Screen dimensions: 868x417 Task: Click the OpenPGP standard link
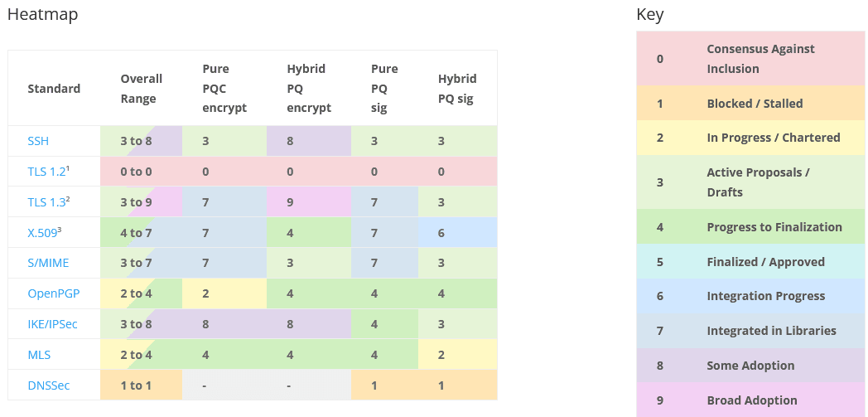pyautogui.click(x=52, y=293)
